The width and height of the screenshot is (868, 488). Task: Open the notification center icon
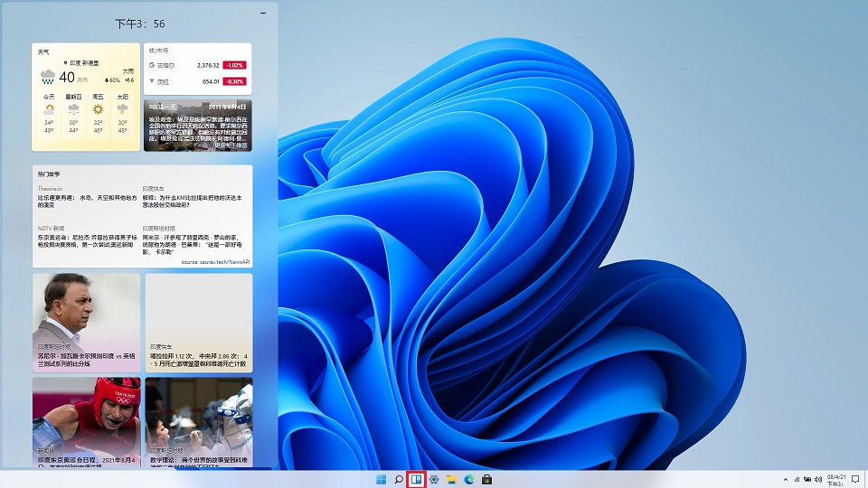tap(856, 480)
